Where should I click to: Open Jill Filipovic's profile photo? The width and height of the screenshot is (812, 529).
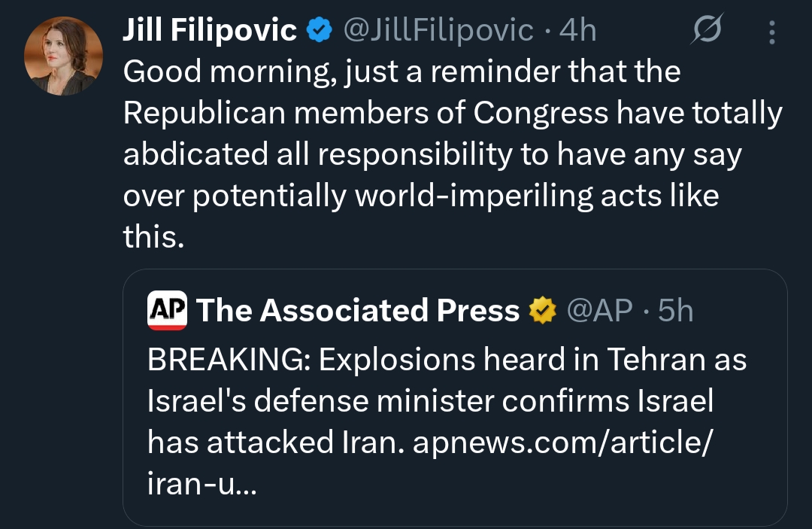[x=63, y=56]
